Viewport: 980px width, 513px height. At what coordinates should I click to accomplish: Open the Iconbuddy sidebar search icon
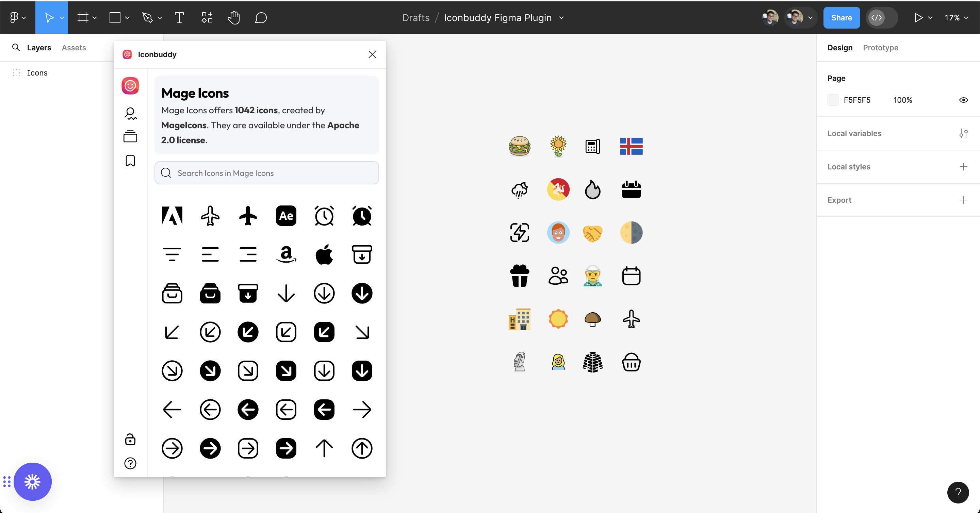[130, 113]
